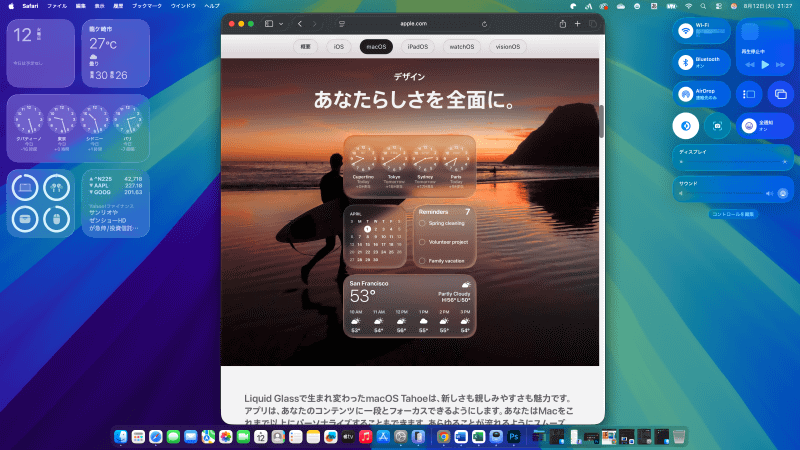Screen dimensions: 800x450
Task: Open Photos from the Dock
Action: (226, 437)
